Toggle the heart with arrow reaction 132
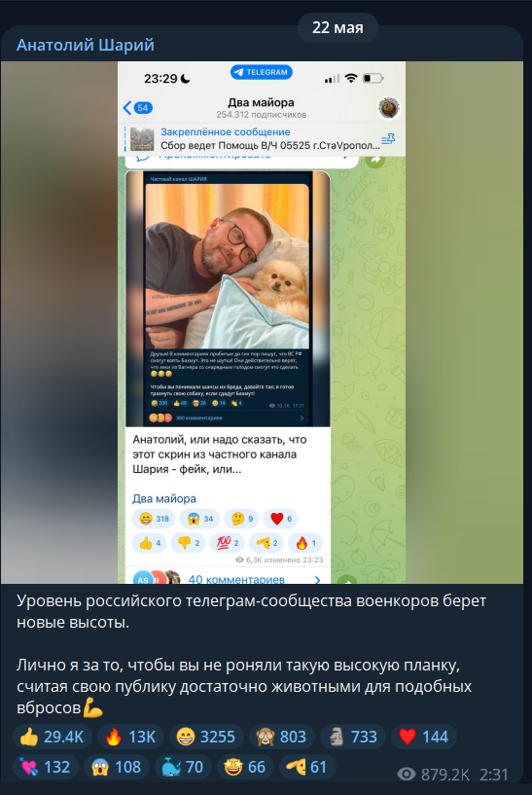532x795 pixels. pos(46,767)
